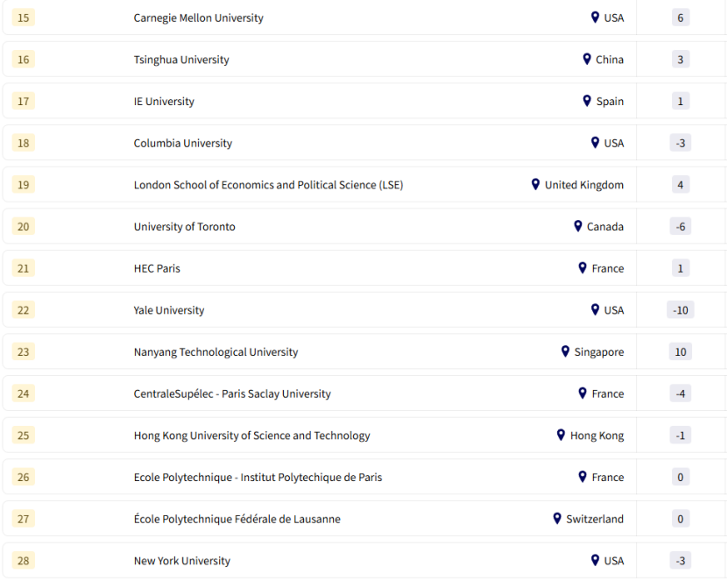Click the pin icon in Carnegie Mellon row
Screen dimensions: 728x581
[x=595, y=18]
